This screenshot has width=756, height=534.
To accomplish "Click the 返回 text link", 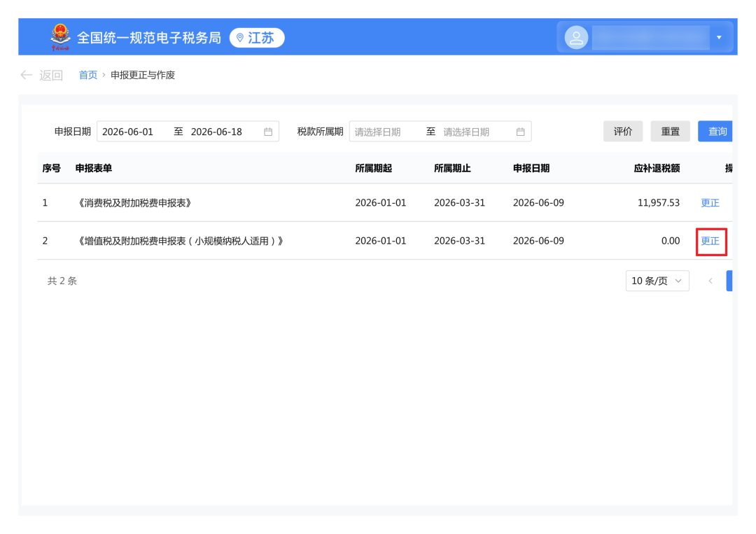I will pos(51,75).
